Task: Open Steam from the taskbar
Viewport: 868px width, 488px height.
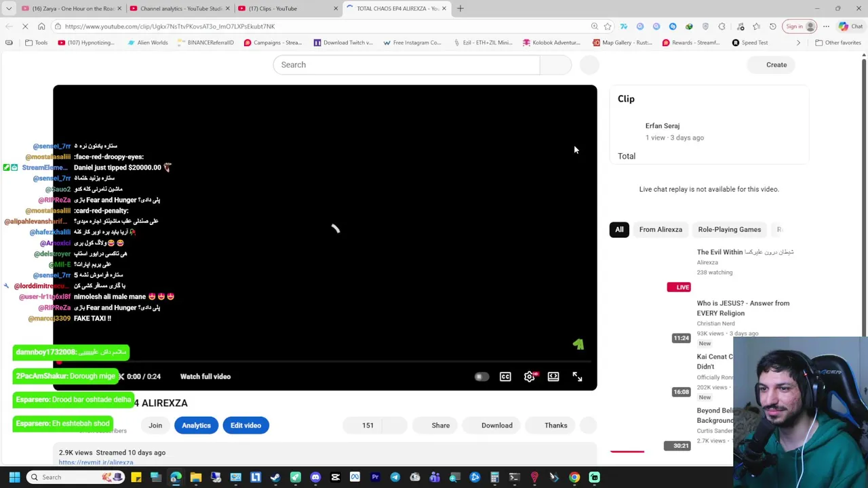Action: pyautogui.click(x=275, y=477)
